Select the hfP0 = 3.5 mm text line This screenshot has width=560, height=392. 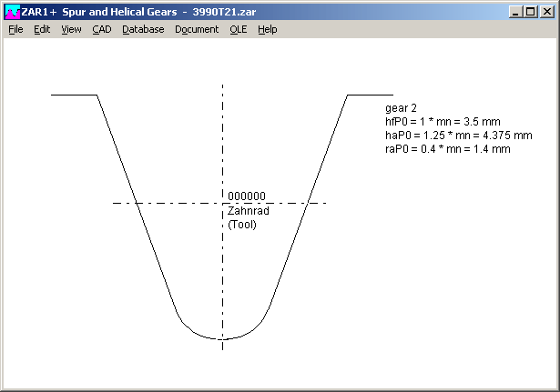pos(443,122)
